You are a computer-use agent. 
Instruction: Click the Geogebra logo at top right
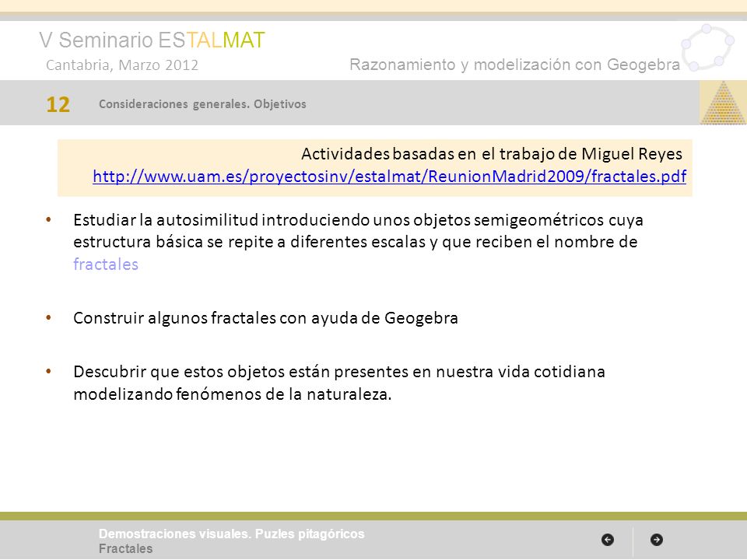pos(708,48)
